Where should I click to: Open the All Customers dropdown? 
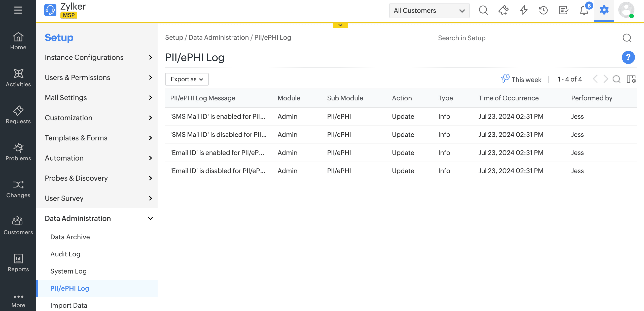[429, 11]
